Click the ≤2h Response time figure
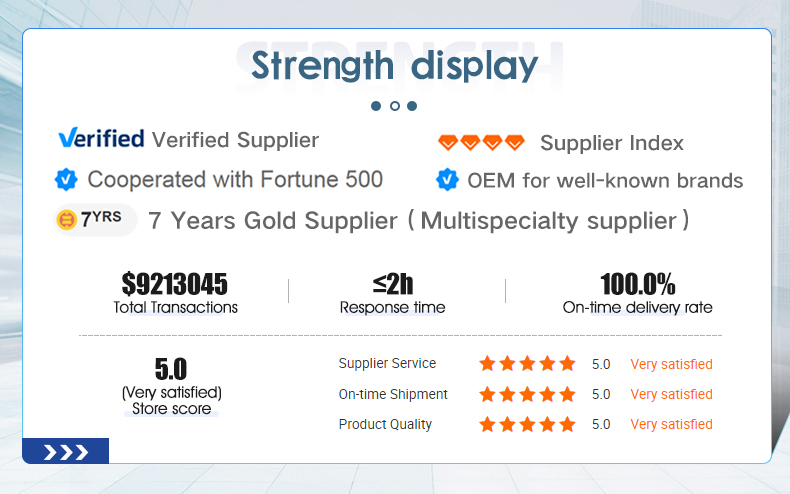This screenshot has width=790, height=494. click(393, 284)
